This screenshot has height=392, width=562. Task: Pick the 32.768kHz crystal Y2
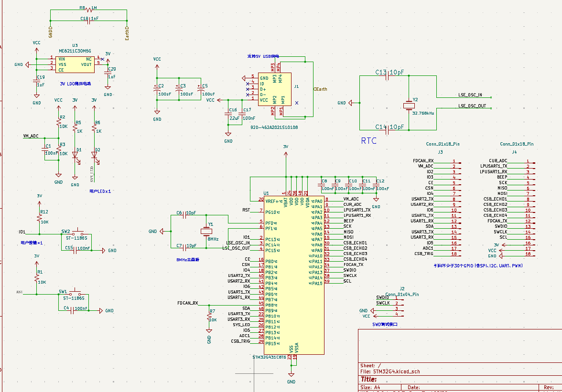pos(409,106)
